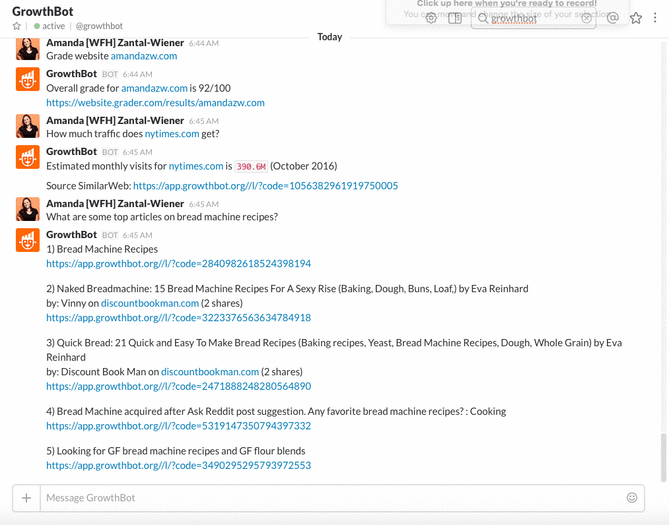Click GrowthBot avatar on Overall grade reply
Image resolution: width=669 pixels, height=525 pixels.
click(x=28, y=79)
